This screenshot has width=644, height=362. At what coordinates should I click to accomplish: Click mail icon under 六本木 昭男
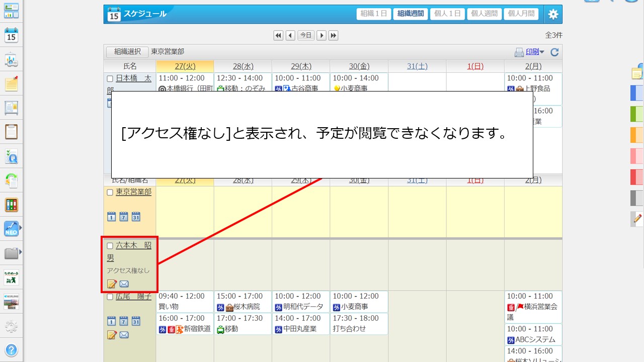pos(124,284)
